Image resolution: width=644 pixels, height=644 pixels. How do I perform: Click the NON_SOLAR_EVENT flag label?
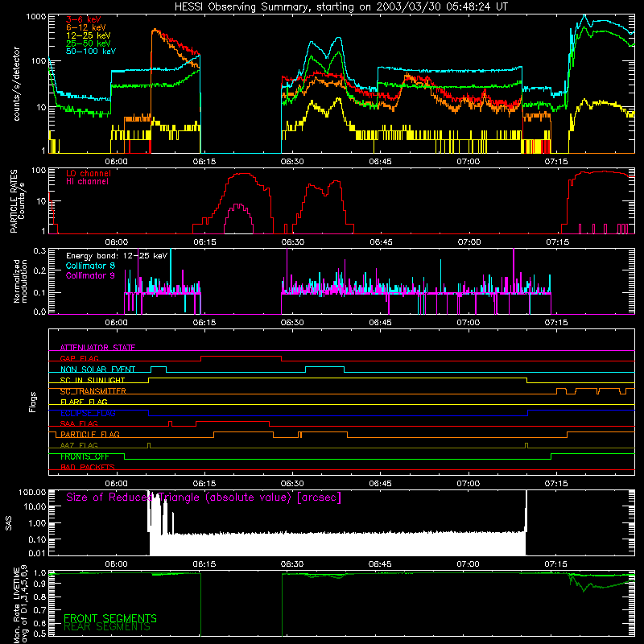[97, 369]
